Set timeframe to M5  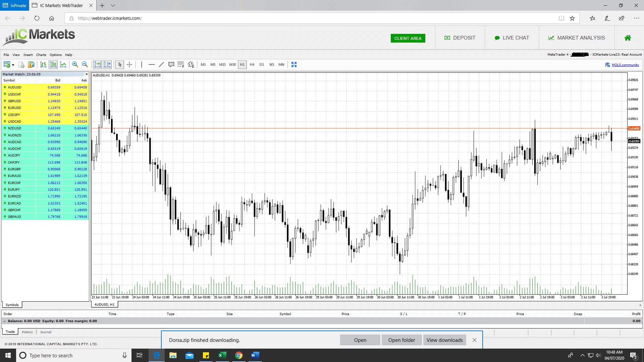point(213,65)
